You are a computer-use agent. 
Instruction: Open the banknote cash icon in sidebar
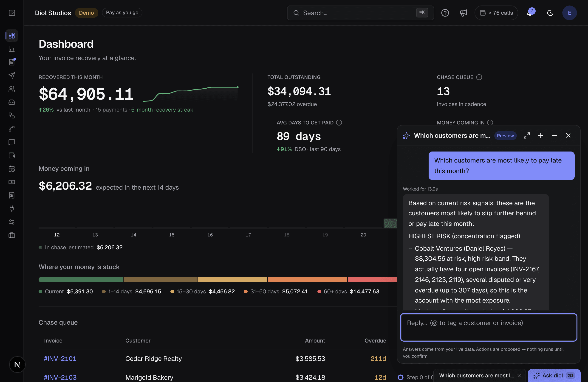(12, 182)
